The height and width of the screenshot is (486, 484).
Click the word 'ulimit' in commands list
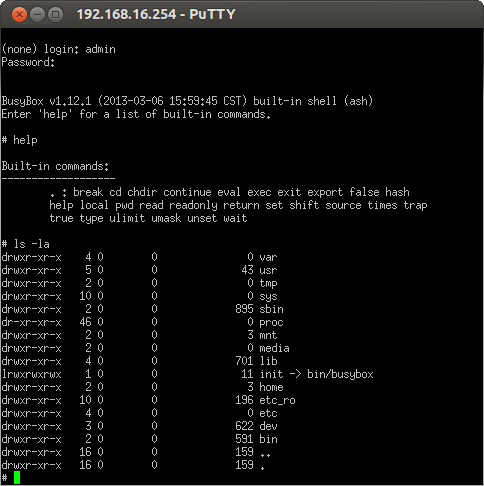click(127, 218)
